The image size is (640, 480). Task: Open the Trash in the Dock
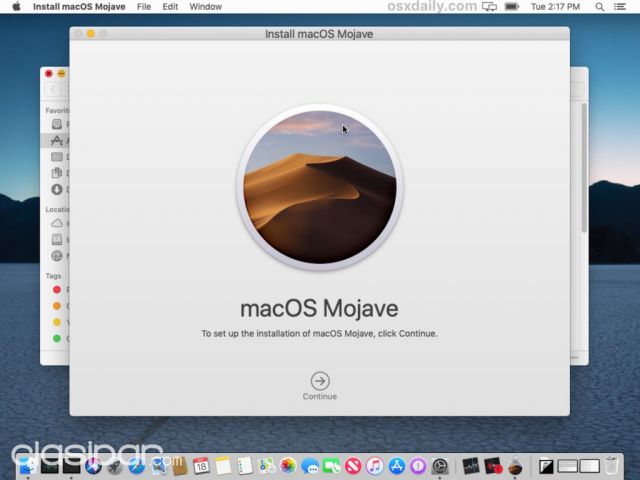tap(612, 465)
